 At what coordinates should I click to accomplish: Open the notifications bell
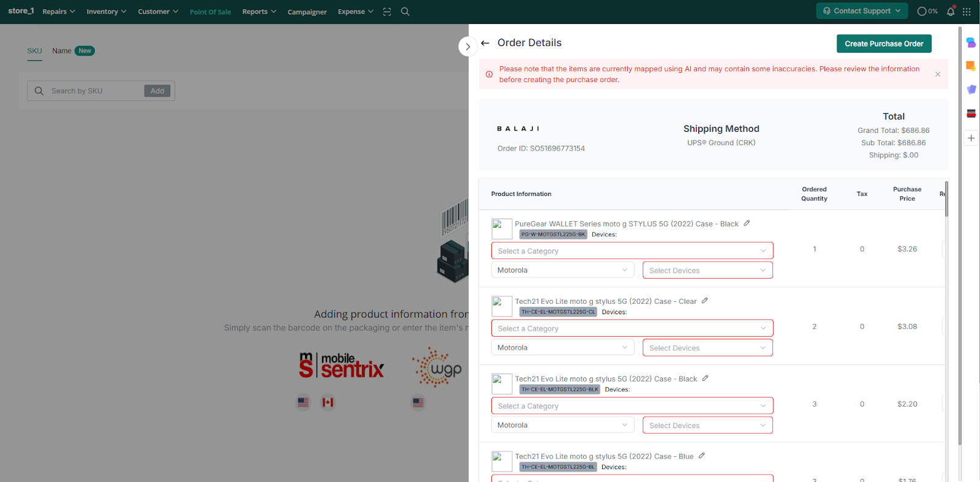950,12
